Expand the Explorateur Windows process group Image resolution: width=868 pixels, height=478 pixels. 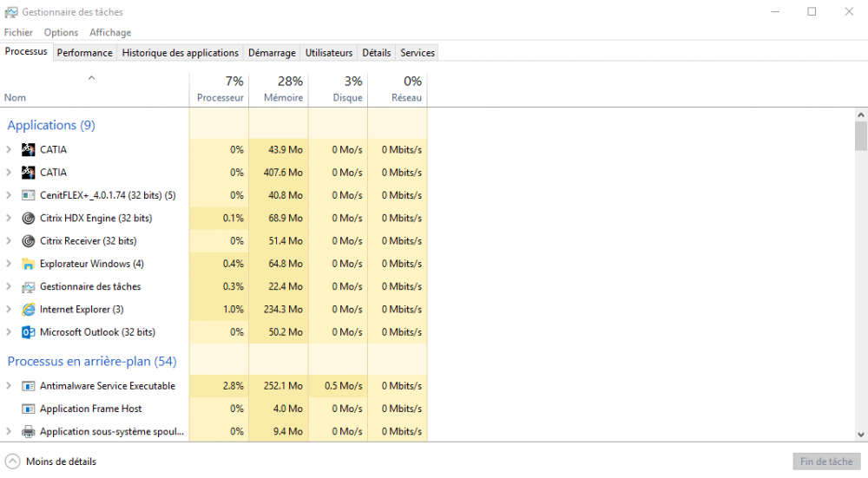point(9,264)
